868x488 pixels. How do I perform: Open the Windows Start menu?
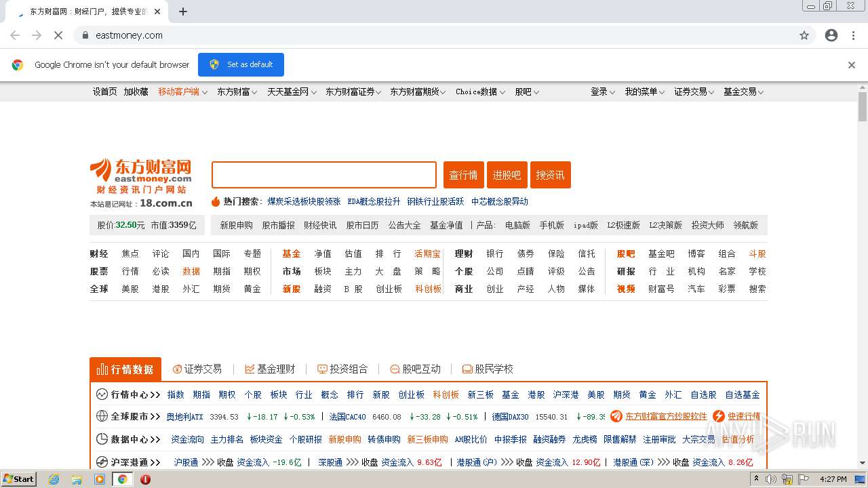click(x=18, y=479)
